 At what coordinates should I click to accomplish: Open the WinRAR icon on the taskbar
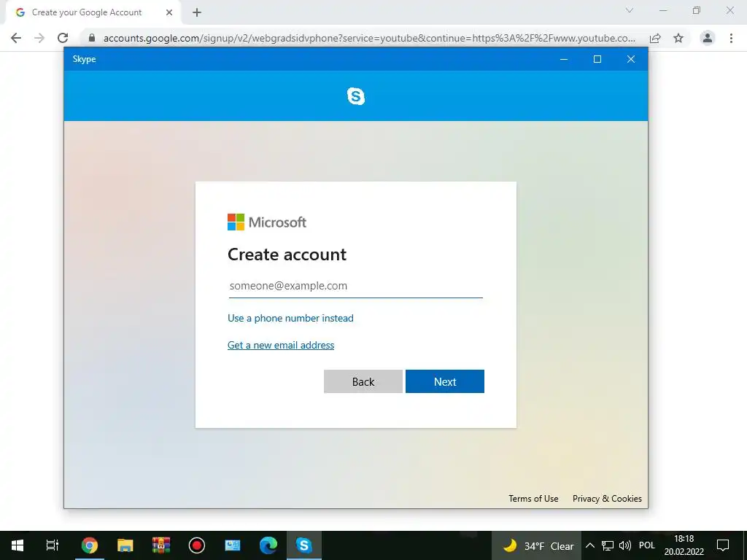161,545
